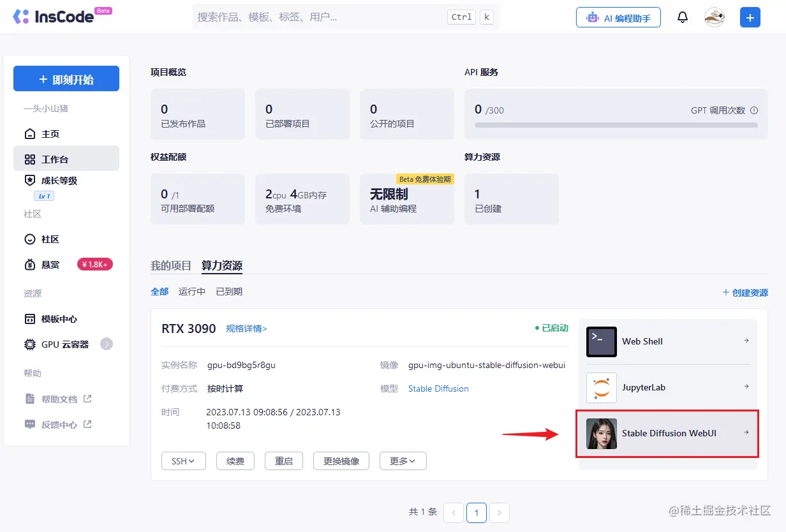Open the user avatar menu
This screenshot has height=532, width=786.
715,17
